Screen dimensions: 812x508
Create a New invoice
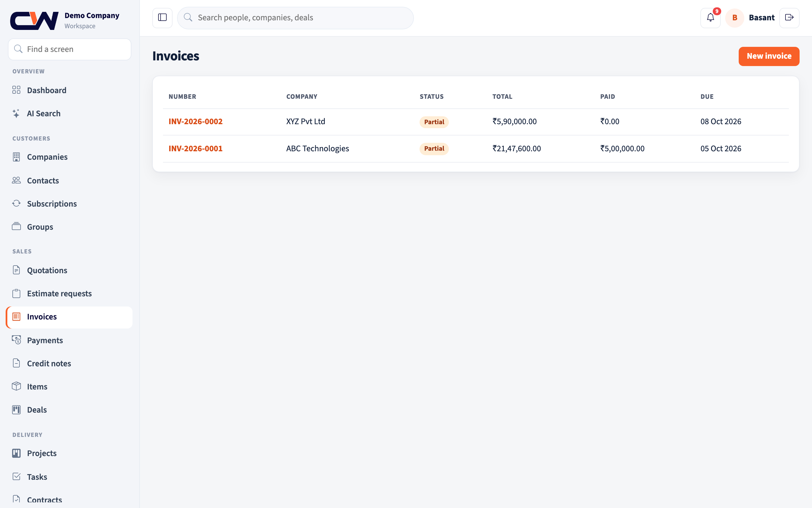[x=769, y=56]
